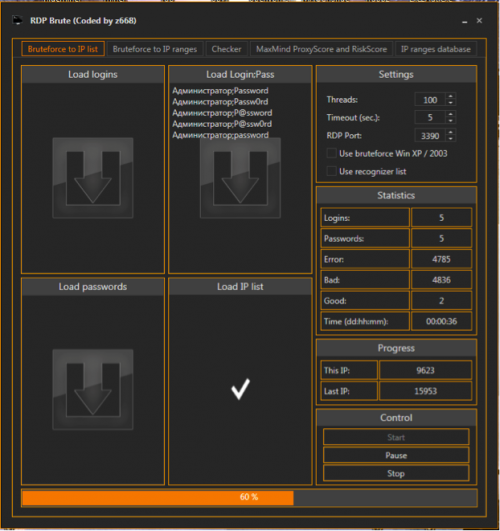This screenshot has width=500, height=531.
Task: Click the Good value 2
Action: pos(441,301)
